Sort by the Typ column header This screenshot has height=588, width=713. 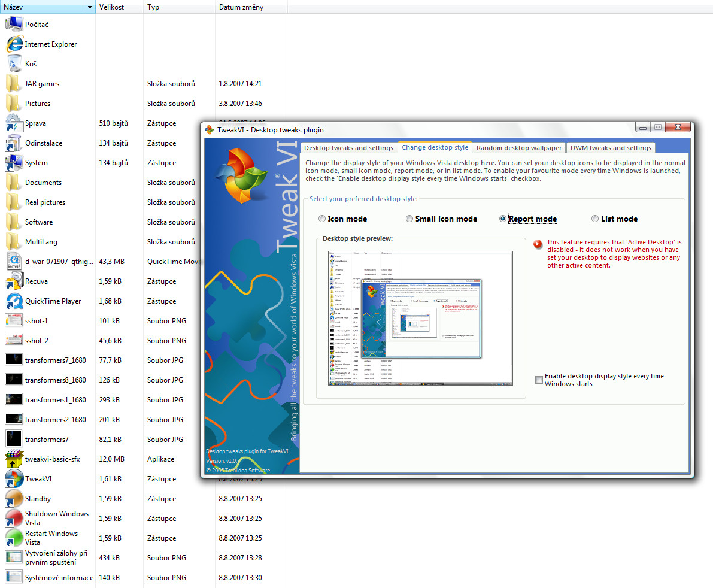tap(179, 7)
